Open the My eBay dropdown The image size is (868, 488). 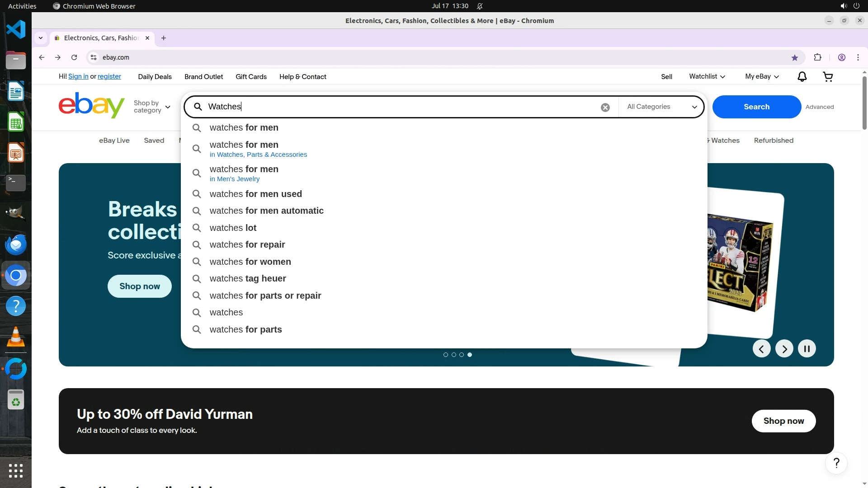pos(762,77)
